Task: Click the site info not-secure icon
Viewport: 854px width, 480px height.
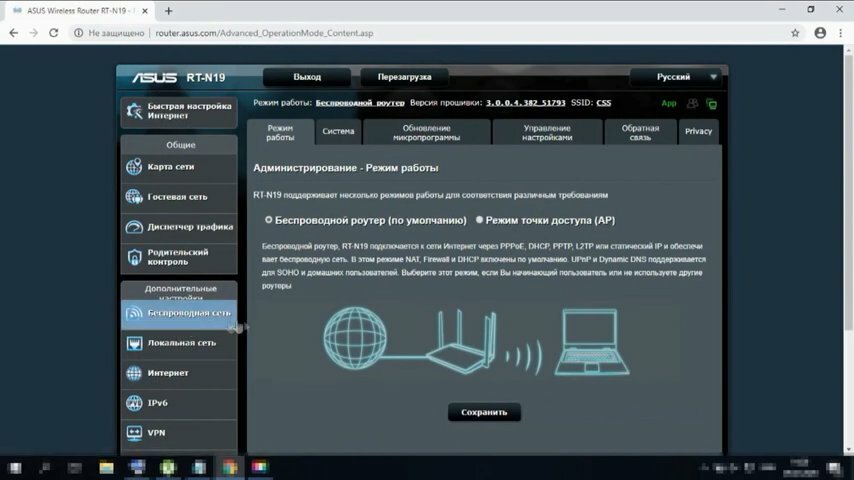Action: click(78, 33)
